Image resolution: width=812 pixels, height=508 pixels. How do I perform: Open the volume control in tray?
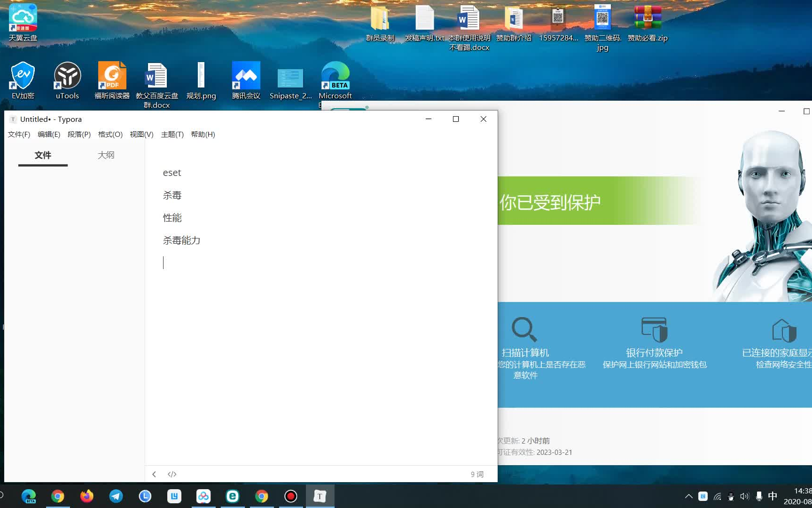point(745,496)
